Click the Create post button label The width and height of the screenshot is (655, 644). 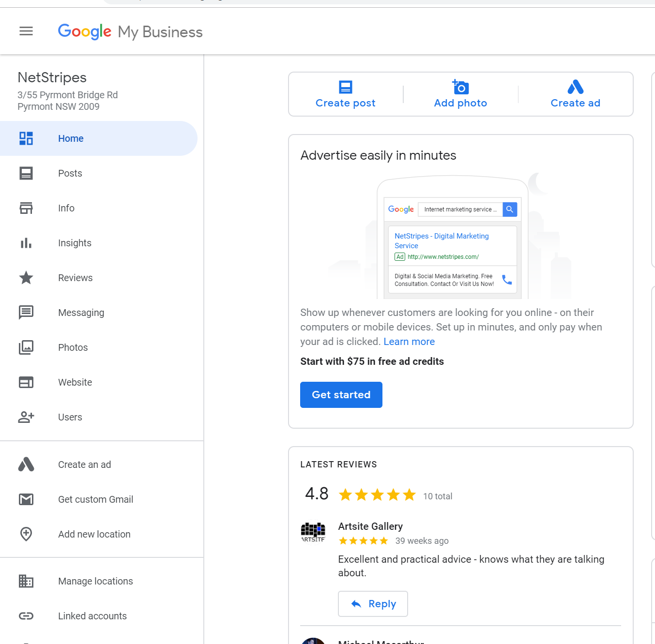tap(346, 103)
